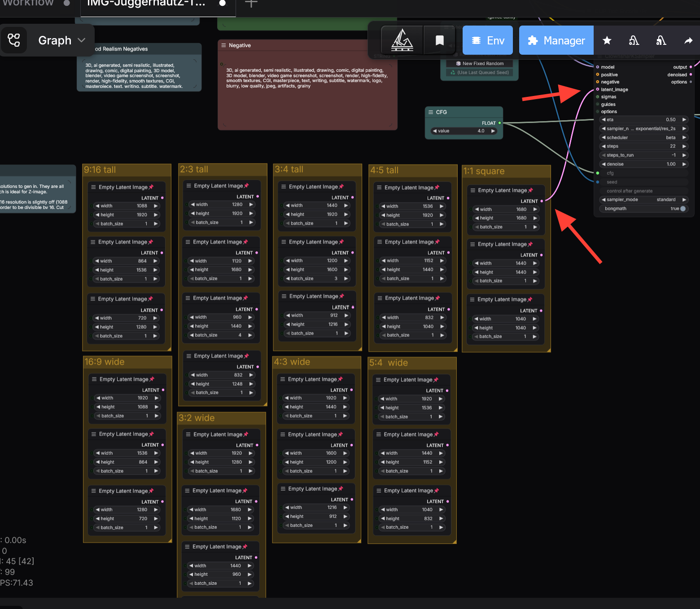Open the Negative node menu icon
700x609 pixels.
pyautogui.click(x=223, y=45)
